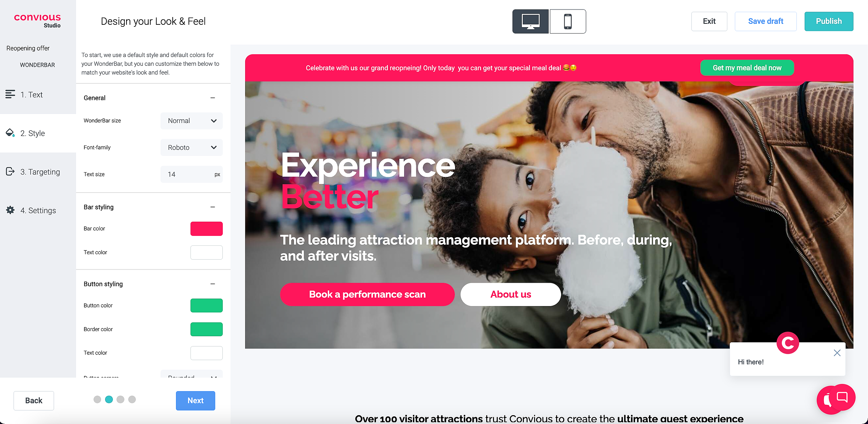Viewport: 868px width, 424px height.
Task: Switch to mobile preview mode
Action: point(568,21)
